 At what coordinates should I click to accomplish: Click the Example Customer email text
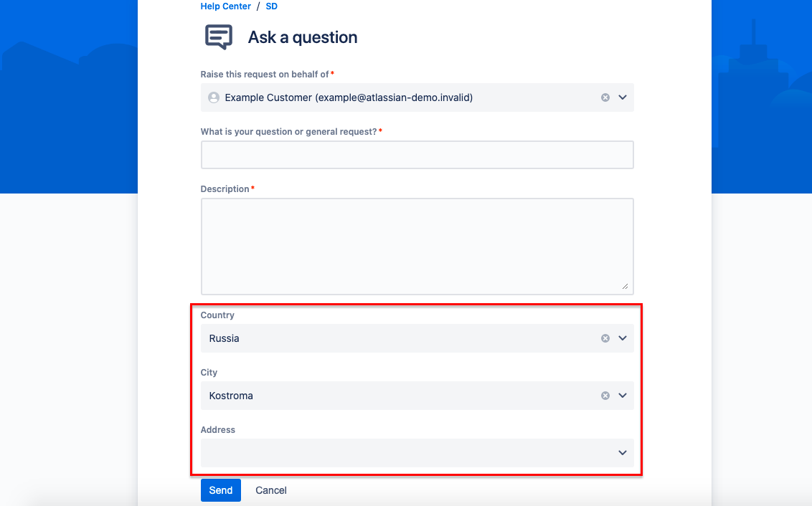coord(394,97)
